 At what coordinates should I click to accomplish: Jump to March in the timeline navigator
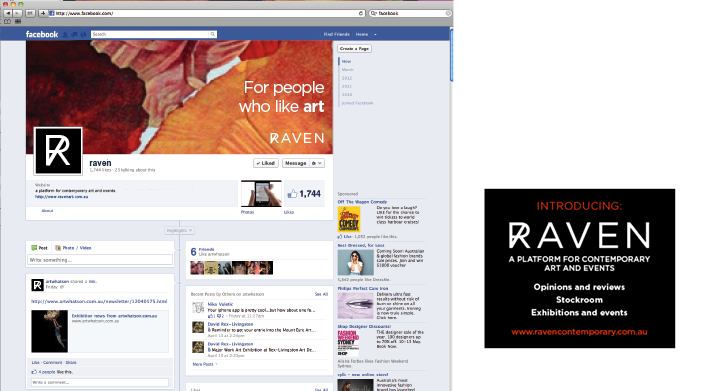[348, 70]
